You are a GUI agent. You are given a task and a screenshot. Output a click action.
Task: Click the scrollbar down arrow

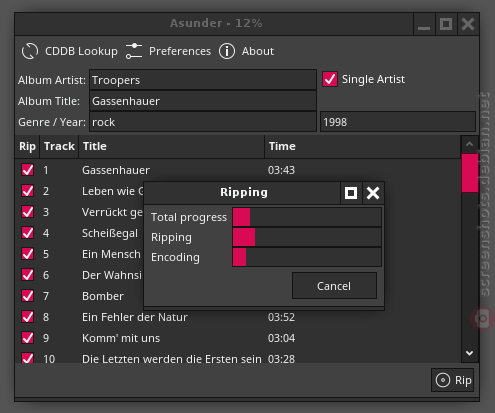[470, 353]
